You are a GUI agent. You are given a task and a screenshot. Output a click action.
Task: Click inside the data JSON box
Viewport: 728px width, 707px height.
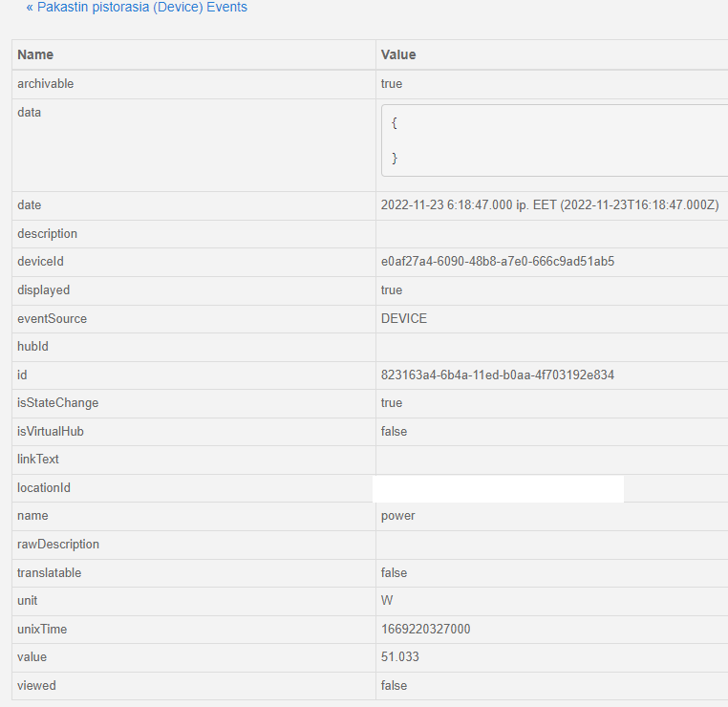pyautogui.click(x=554, y=140)
